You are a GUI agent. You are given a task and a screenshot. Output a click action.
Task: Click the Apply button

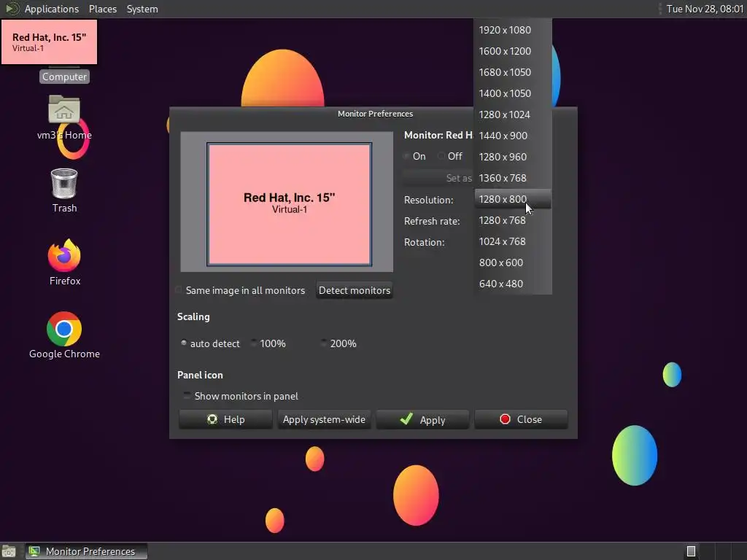[422, 419]
